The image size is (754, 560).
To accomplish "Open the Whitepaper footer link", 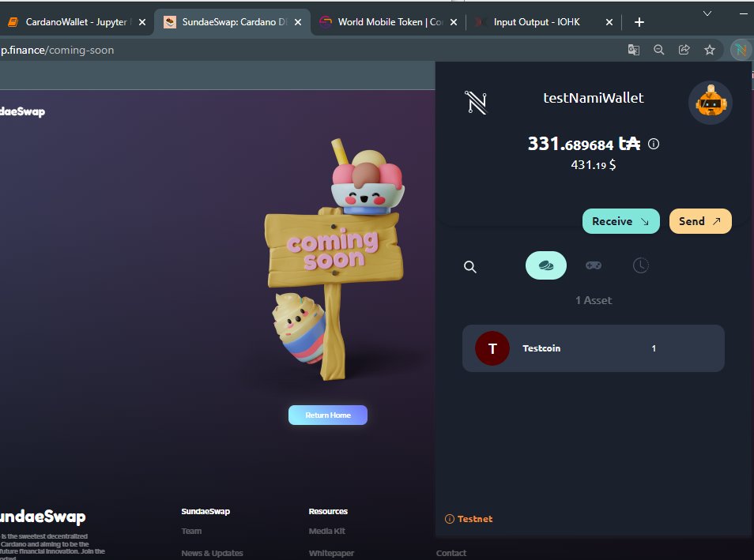I will click(x=331, y=553).
